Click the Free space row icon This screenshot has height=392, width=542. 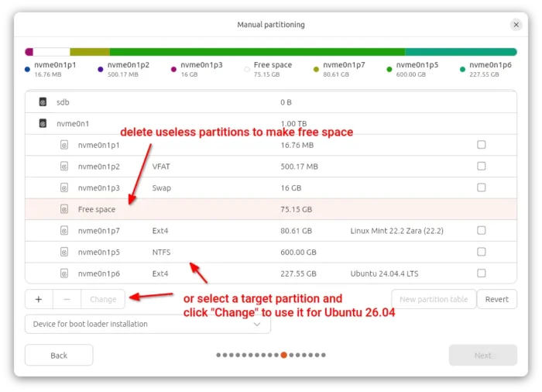65,209
